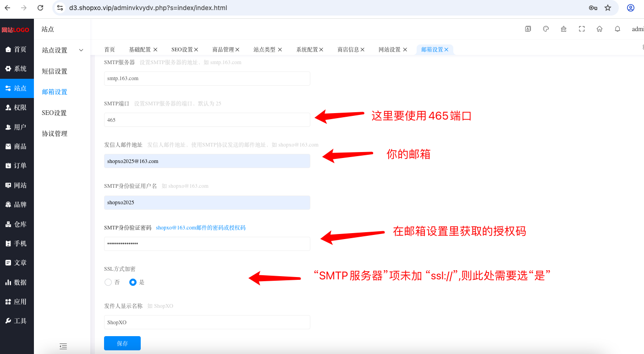Expand the 站点设置 submenu chevron

click(x=81, y=50)
